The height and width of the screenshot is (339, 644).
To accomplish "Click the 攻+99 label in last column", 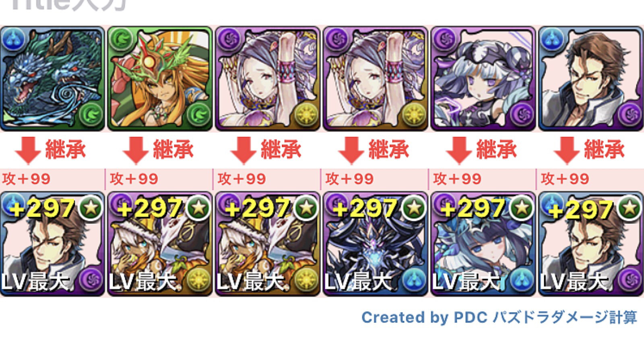I will 565,179.
